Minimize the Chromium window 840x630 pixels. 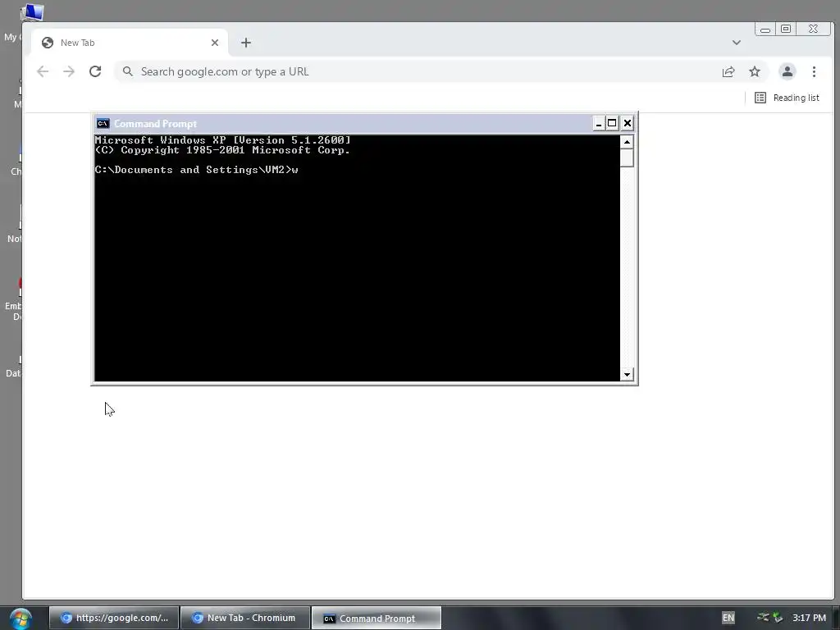click(765, 30)
